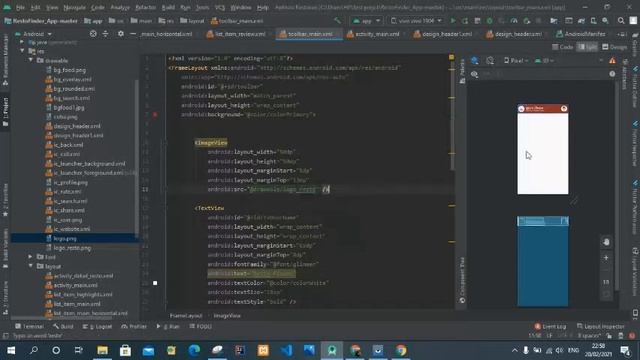Collapse the layout folder in tree
Screen dimensions: 640x360
pos(31,266)
